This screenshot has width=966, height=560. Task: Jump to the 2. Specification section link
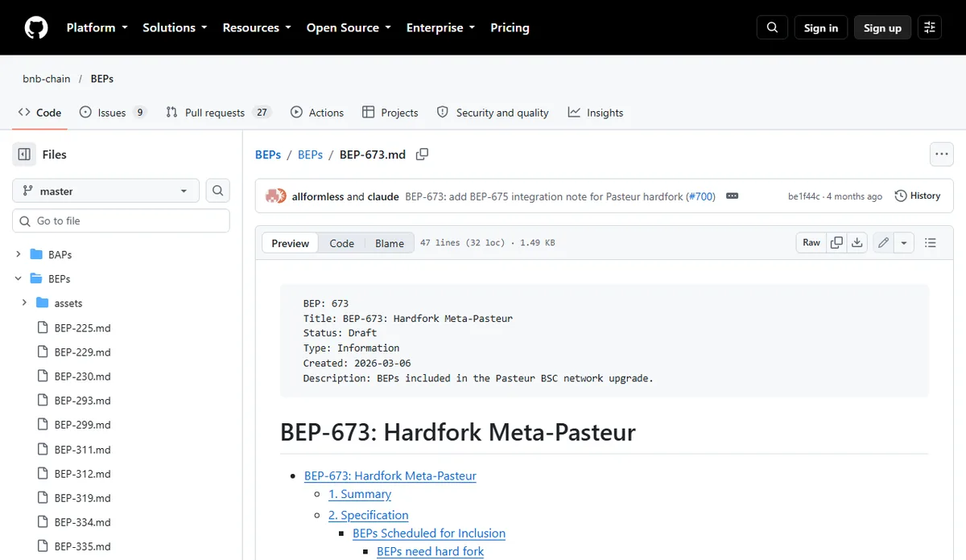369,515
